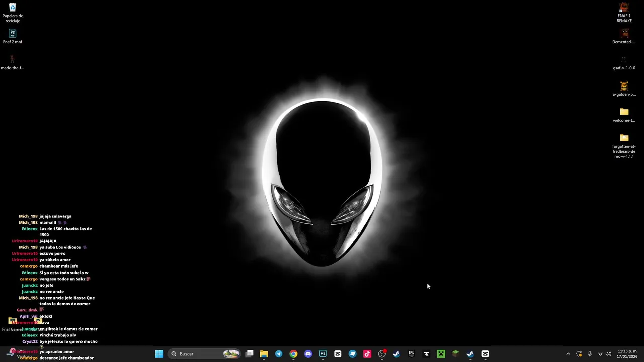Open the volume speaker tray icon
Viewport: 644px width, 362px height.
pos(608,354)
